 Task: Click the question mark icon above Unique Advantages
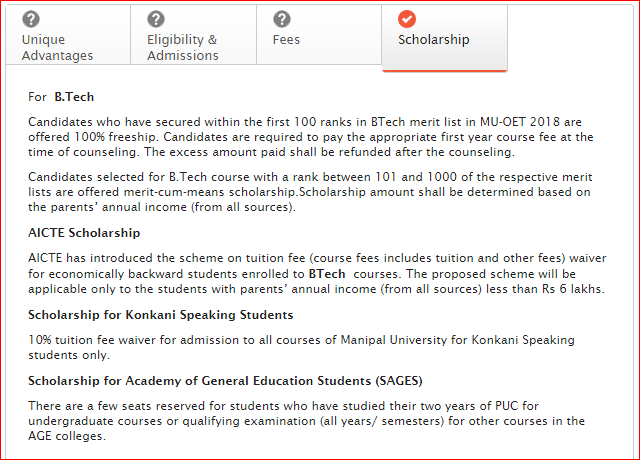pos(31,19)
